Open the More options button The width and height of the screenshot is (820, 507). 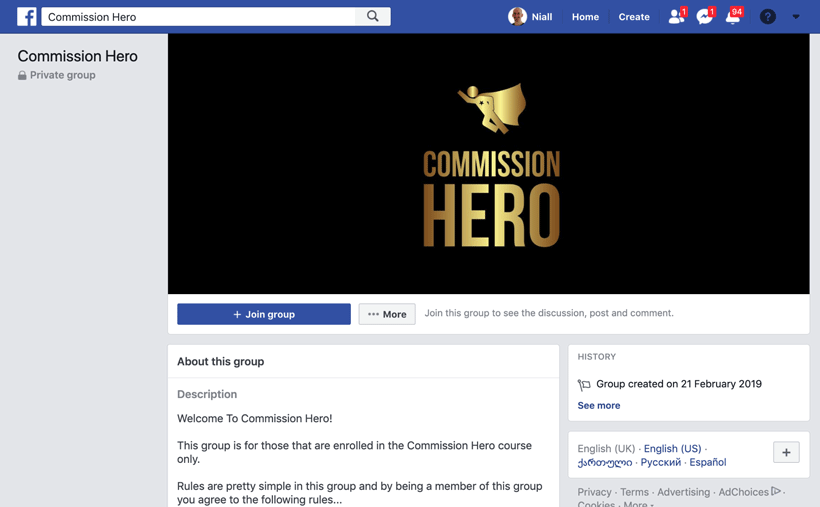387,314
